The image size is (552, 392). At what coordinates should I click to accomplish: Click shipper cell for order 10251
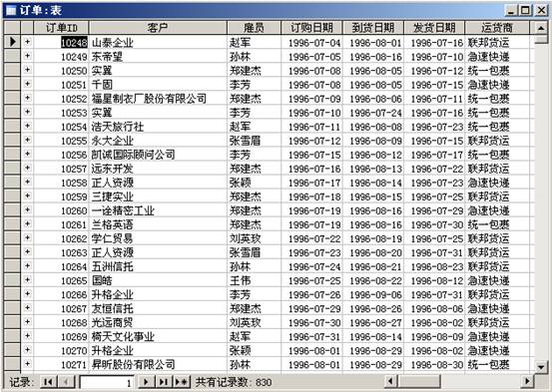pos(497,84)
